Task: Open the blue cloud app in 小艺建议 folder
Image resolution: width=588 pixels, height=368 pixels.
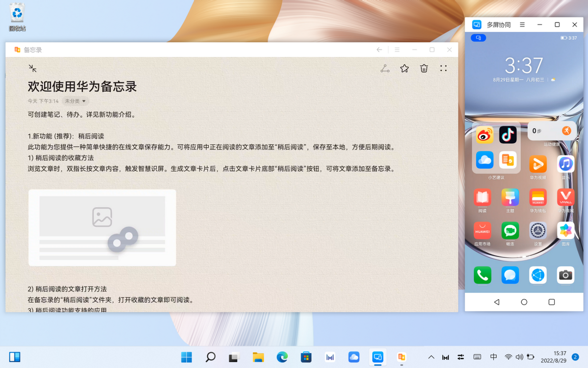Action: [x=485, y=159]
